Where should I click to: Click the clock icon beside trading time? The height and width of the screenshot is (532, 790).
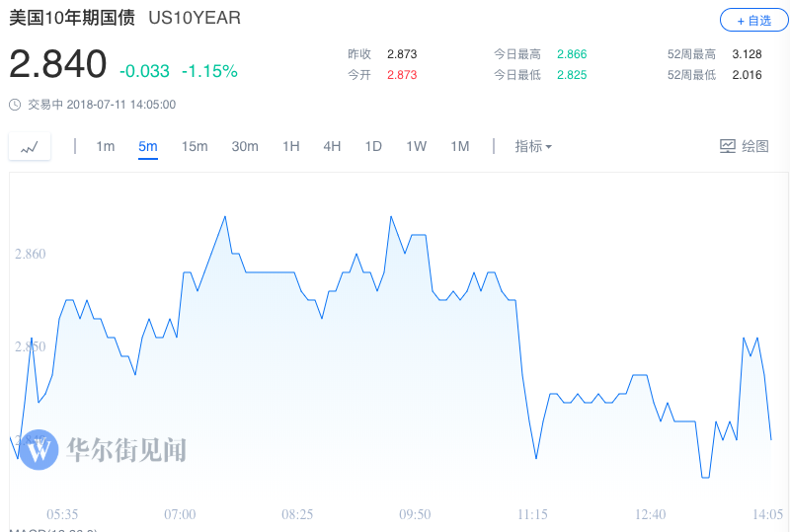click(x=15, y=104)
